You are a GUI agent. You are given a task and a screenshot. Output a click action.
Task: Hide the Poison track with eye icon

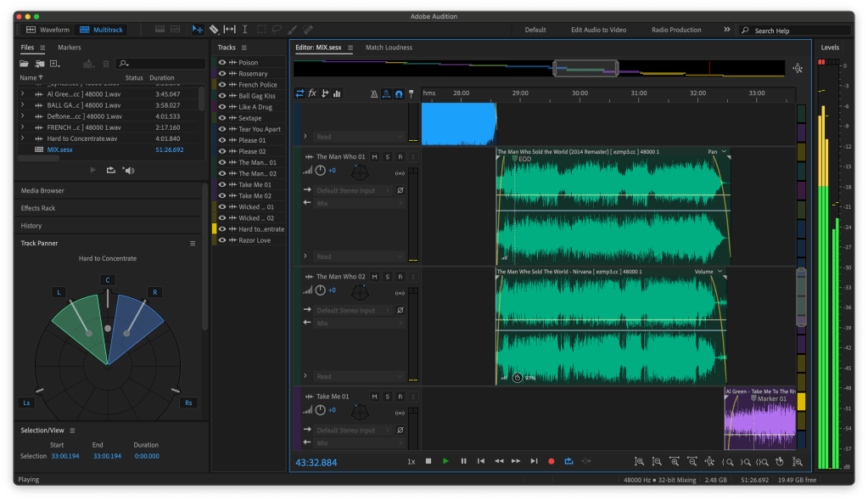[x=223, y=63]
